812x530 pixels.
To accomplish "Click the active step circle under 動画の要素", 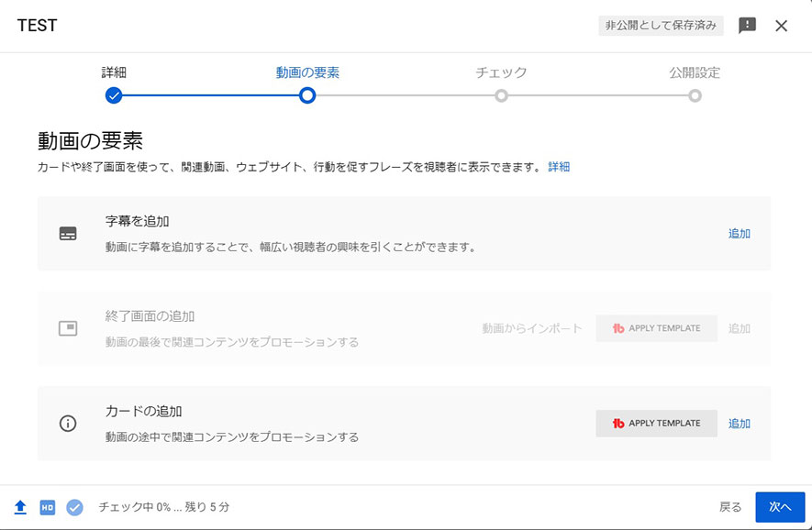I will point(307,95).
